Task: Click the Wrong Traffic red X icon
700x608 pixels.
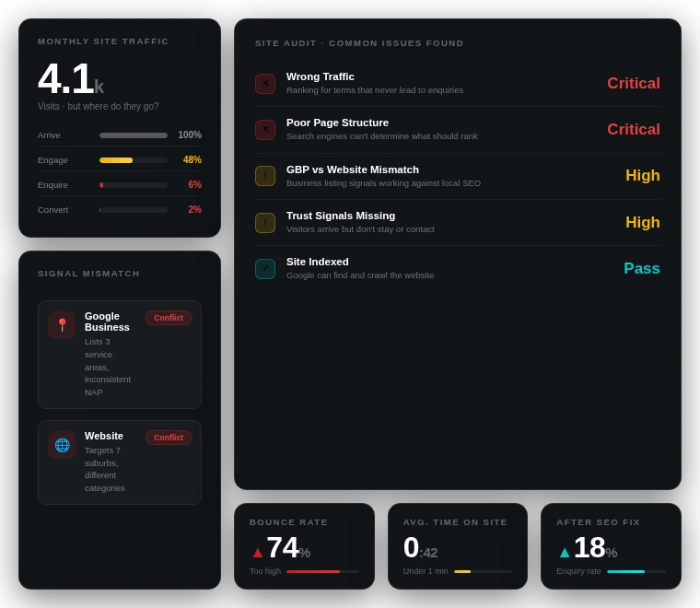Action: tap(265, 84)
